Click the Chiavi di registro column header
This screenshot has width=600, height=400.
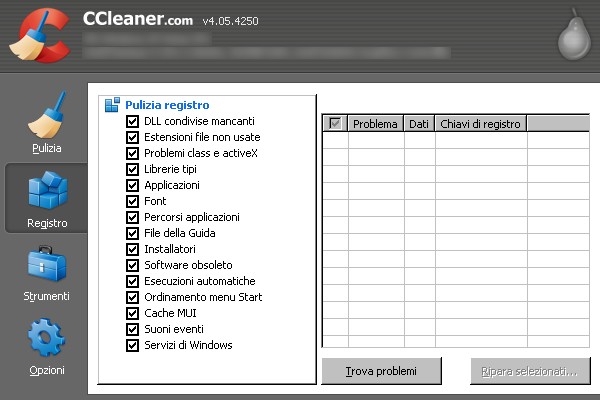[481, 124]
